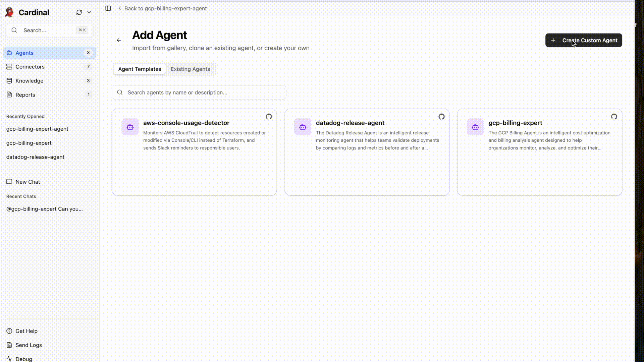Open recent chat starting with @gcp-billing-expert
Screen dimensions: 644x362
tap(44, 209)
